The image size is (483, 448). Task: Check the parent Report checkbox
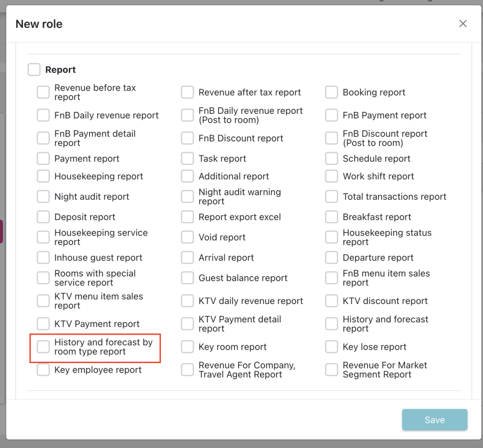coord(34,70)
